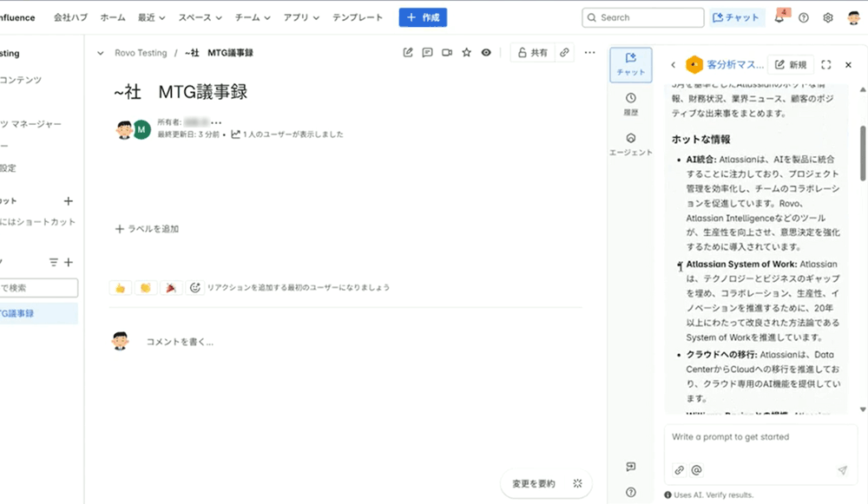
Task: Click the chat panel scrollbar thumb
Action: tap(863, 154)
